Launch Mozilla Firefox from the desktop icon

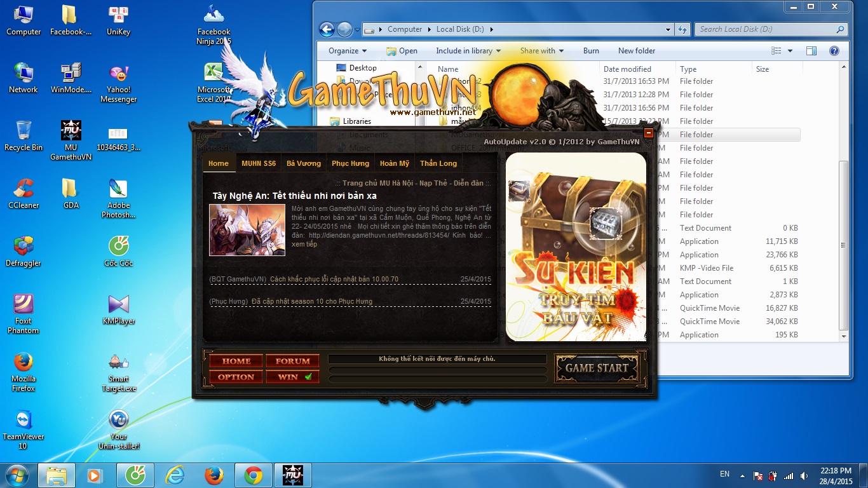(24, 372)
